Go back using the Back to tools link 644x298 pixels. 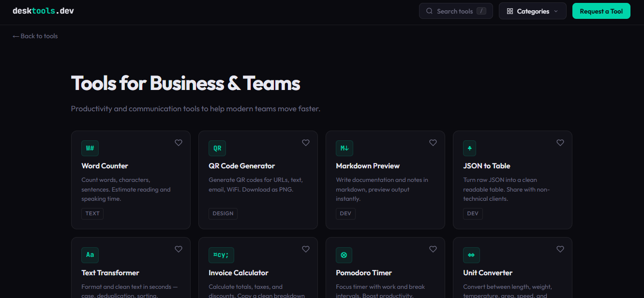click(35, 36)
